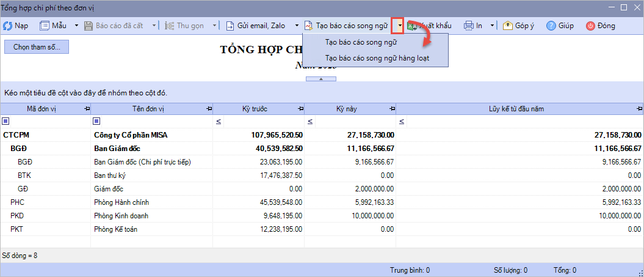Click dropdown arrow beside Tạo báo cáo song ngữ
This screenshot has width=644, height=277.
tap(399, 26)
